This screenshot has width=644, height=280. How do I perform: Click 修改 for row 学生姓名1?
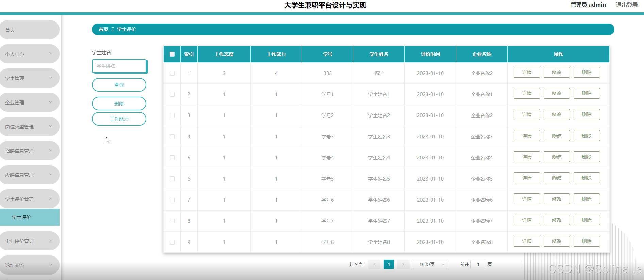point(557,93)
